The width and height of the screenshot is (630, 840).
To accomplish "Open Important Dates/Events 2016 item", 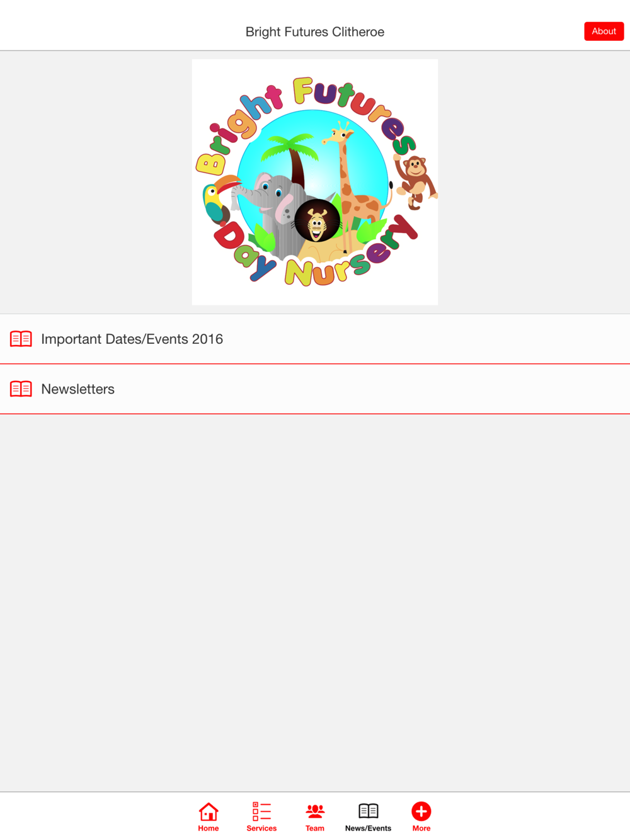I will coord(315,339).
